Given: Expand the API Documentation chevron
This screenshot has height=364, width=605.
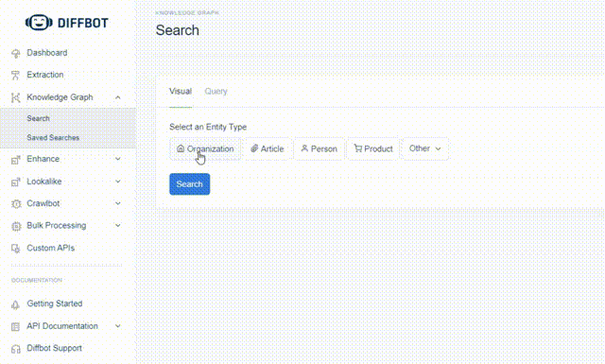Looking at the screenshot, I should pos(118,326).
